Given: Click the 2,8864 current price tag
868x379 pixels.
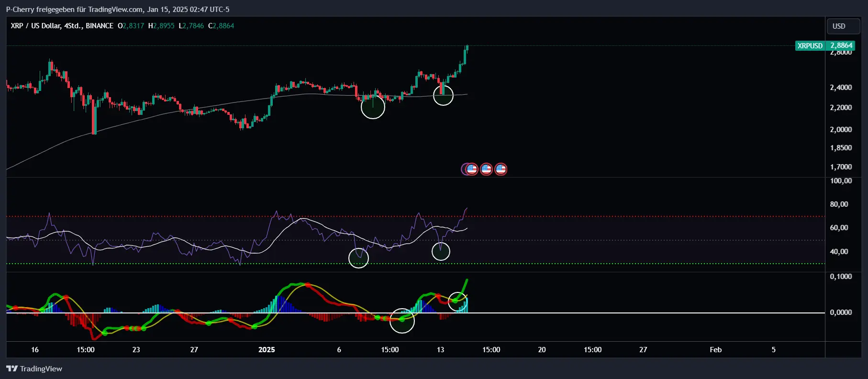Looking at the screenshot, I should coord(841,45).
